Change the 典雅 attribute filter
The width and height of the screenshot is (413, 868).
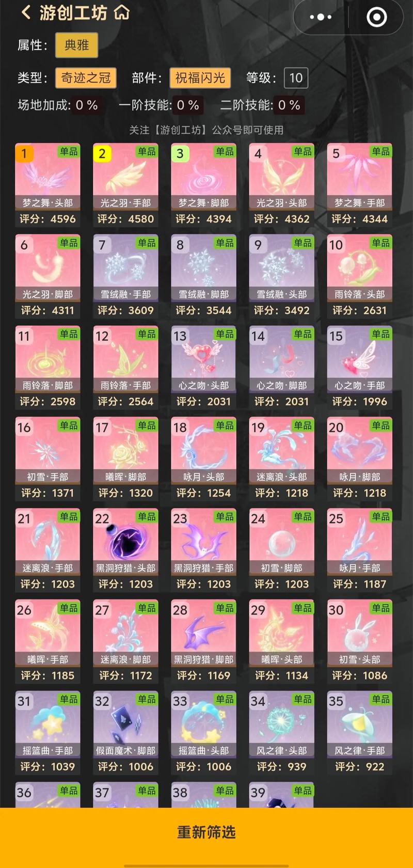click(76, 45)
